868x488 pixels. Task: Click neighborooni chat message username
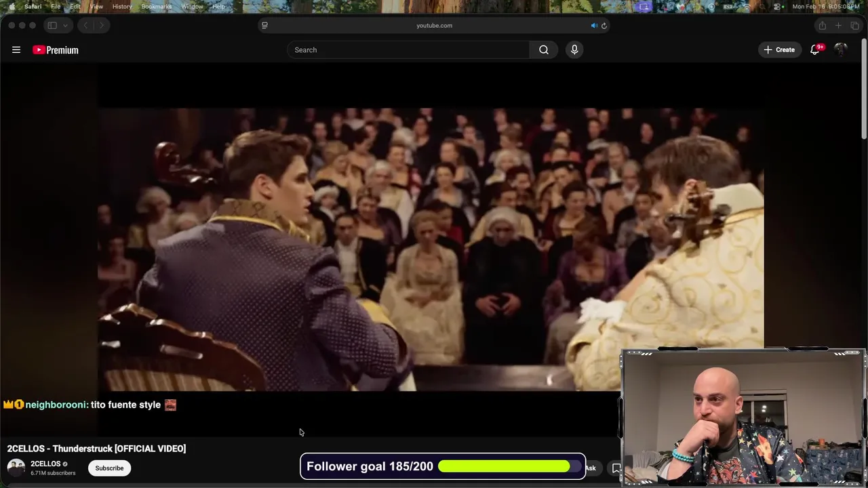point(56,405)
